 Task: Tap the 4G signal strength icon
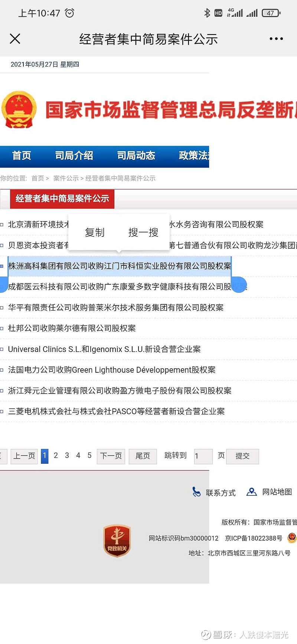pos(235,13)
